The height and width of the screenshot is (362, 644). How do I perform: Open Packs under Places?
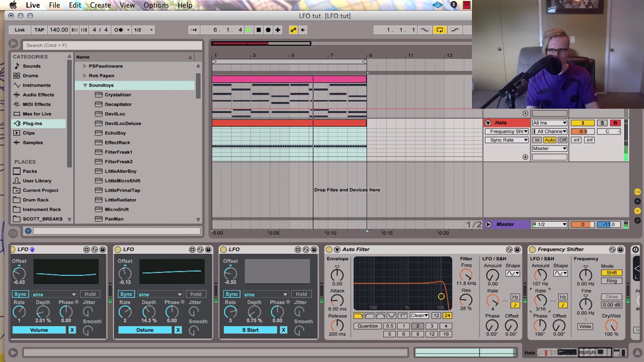(x=30, y=171)
